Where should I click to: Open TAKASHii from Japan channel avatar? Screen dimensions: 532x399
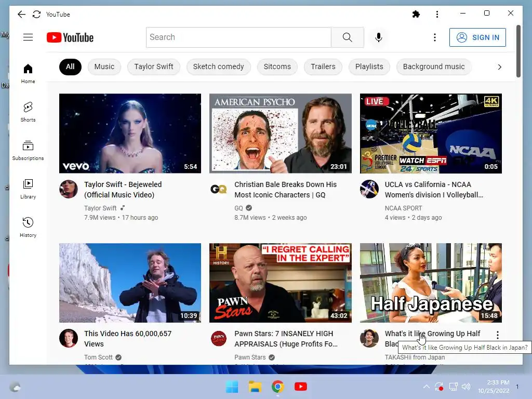[x=369, y=338]
